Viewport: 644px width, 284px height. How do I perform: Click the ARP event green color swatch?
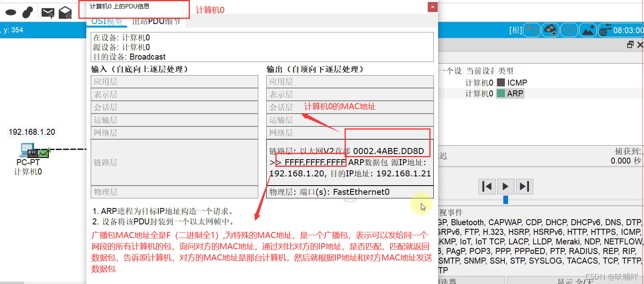point(501,93)
